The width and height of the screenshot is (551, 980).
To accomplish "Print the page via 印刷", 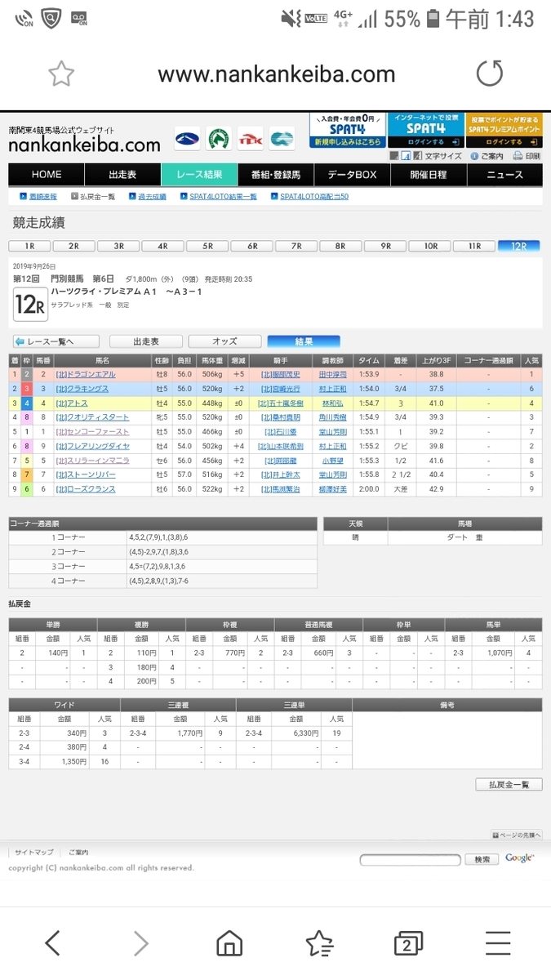I will pyautogui.click(x=527, y=156).
